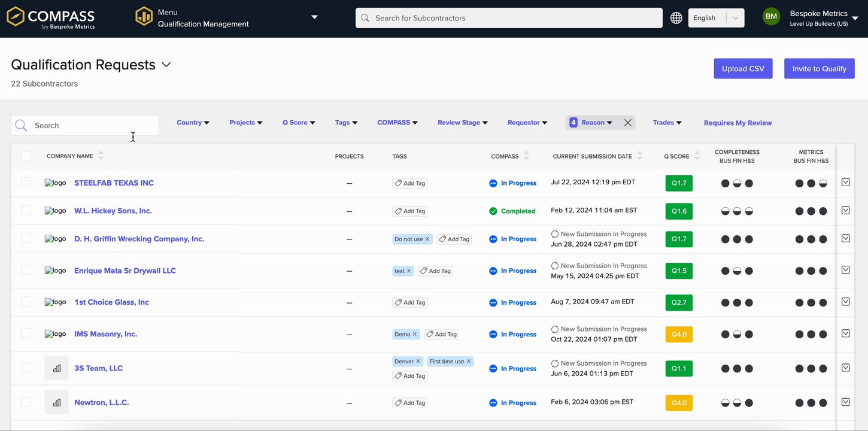Sort by Company Name column arrows
This screenshot has width=868, height=431.
[101, 156]
